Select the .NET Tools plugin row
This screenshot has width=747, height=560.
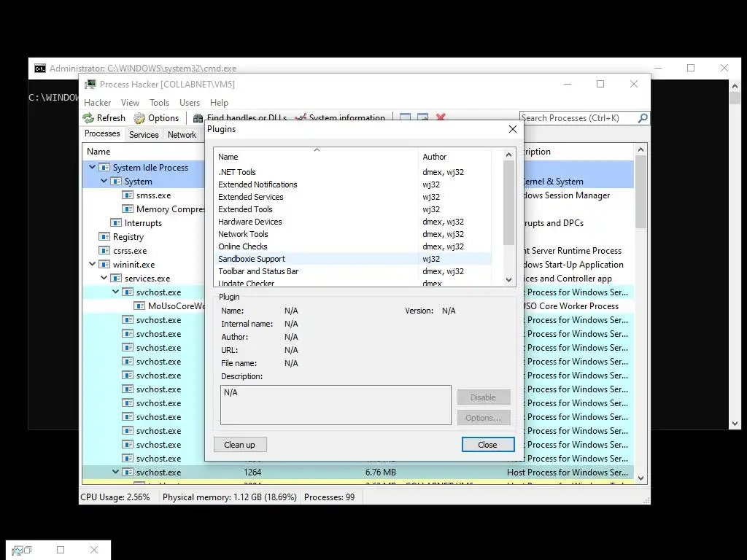coord(352,172)
